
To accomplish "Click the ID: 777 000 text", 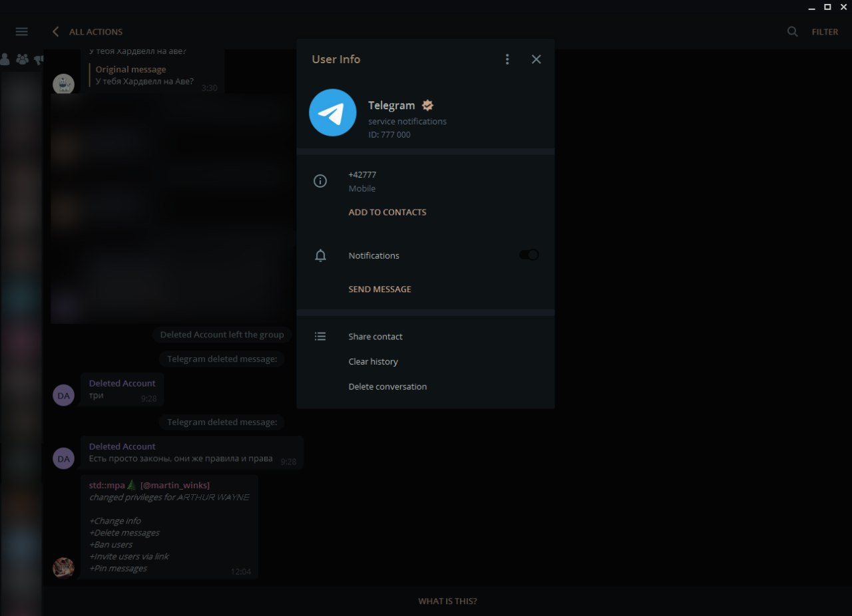I will point(389,134).
